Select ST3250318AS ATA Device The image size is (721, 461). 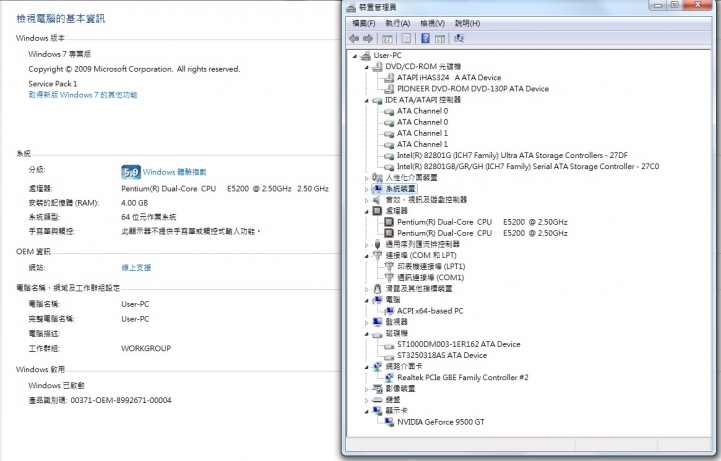click(442, 355)
